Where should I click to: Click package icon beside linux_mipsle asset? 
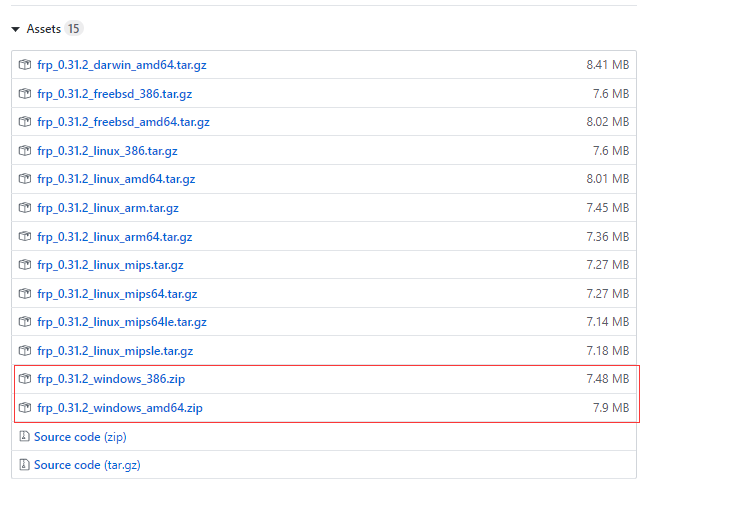click(x=25, y=351)
